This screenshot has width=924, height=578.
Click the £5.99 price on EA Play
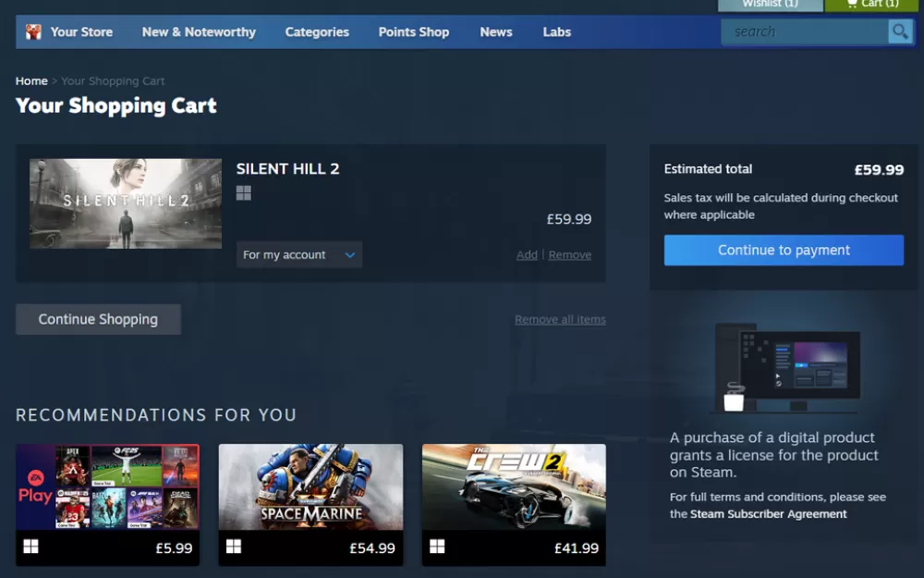point(174,547)
